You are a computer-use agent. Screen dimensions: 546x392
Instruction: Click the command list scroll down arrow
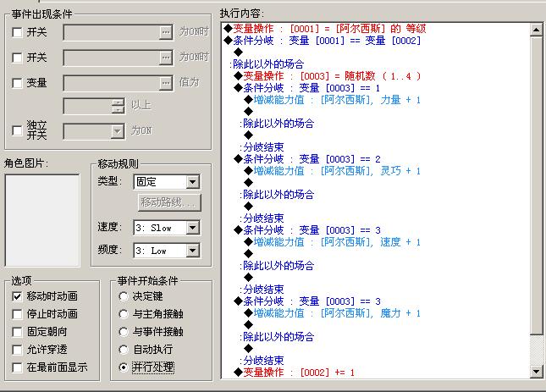(x=536, y=372)
